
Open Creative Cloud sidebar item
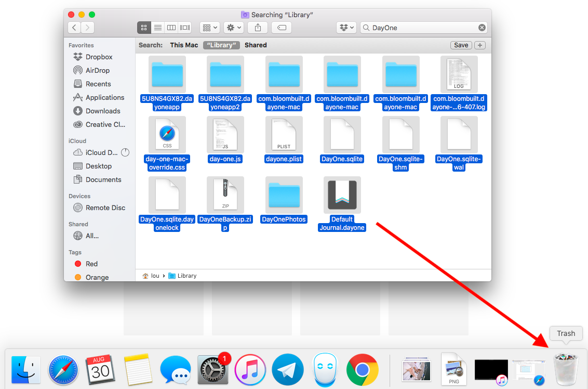99,125
